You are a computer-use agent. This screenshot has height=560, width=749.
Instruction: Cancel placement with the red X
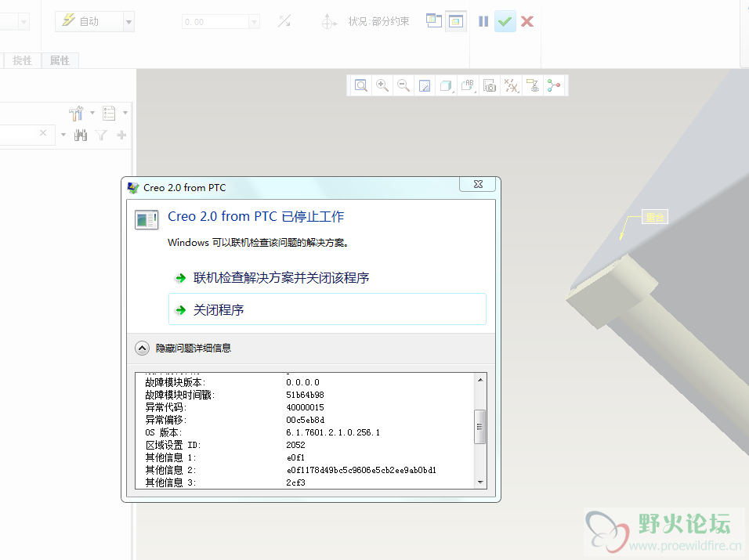click(527, 21)
